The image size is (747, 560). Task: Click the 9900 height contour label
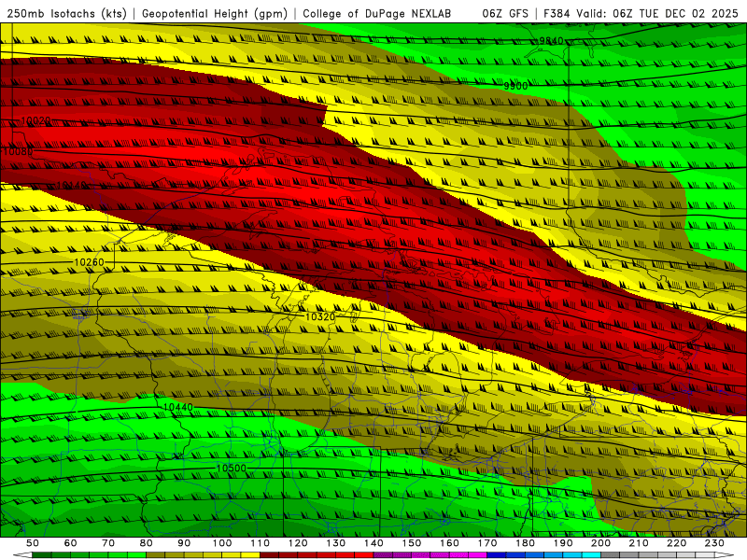coord(516,86)
